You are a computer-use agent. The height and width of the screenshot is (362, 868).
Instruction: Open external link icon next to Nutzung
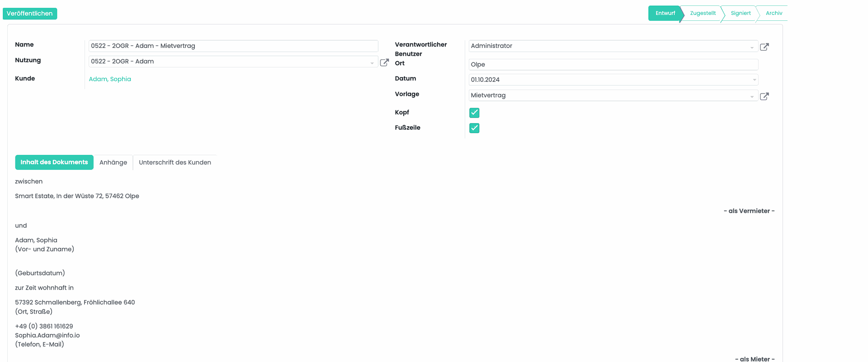pos(384,62)
